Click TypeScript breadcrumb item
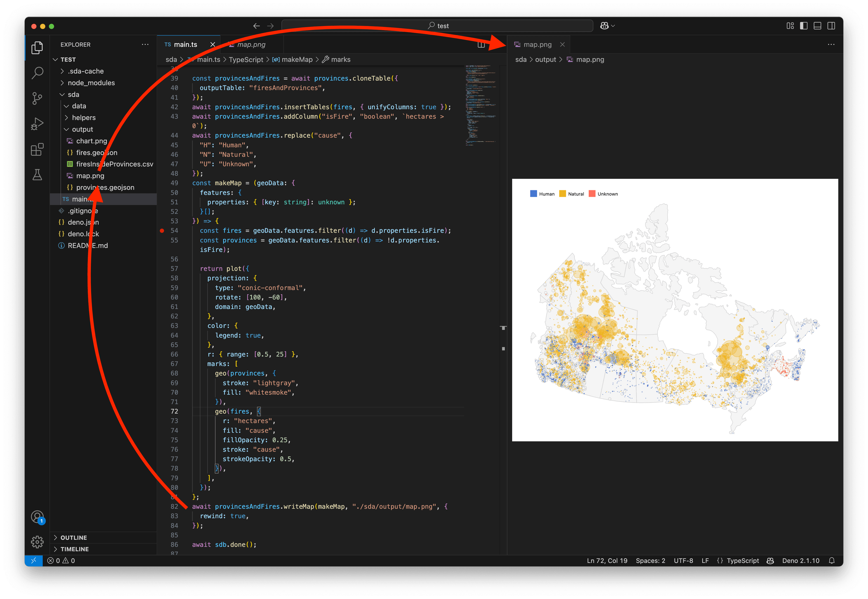868x599 pixels. coord(246,59)
